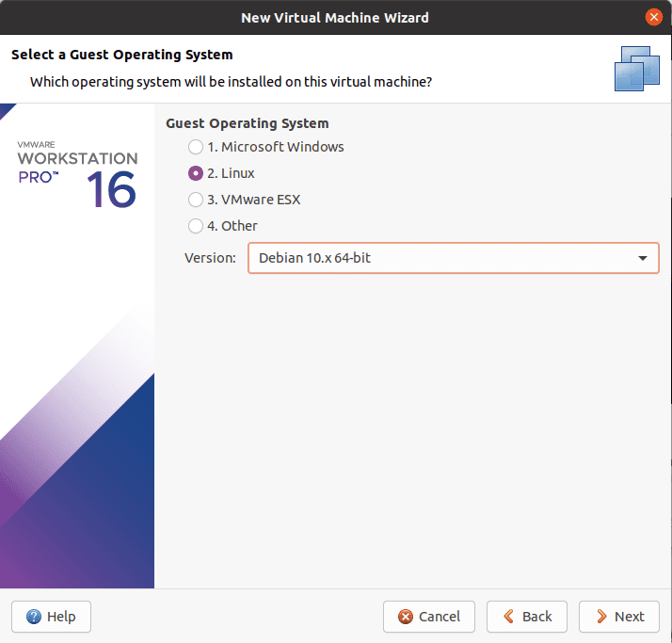Click the 'Version:' label
This screenshot has width=672, height=643.
210,258
